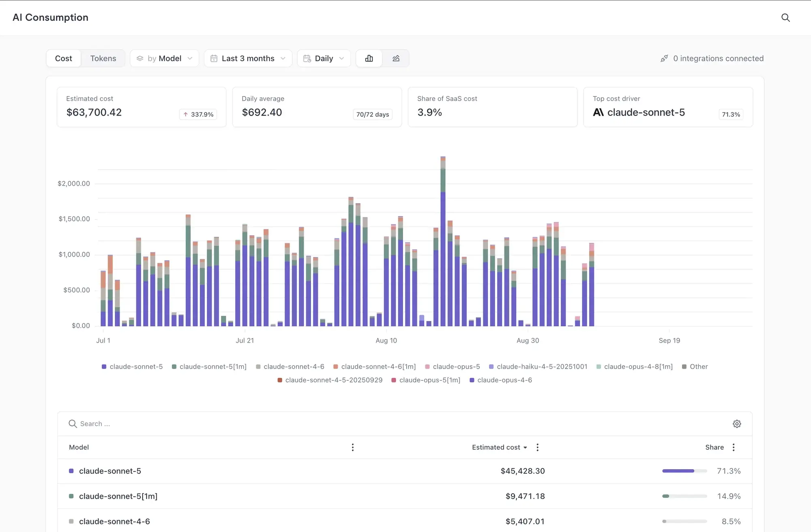The image size is (811, 532).
Task: Click the claude-sonnet-5[1m] share progress bar
Action: pos(684,496)
